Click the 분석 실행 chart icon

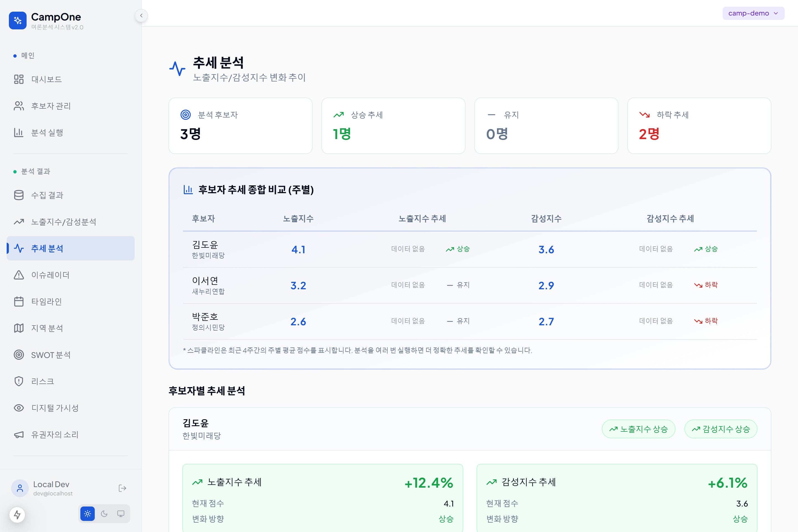(19, 132)
